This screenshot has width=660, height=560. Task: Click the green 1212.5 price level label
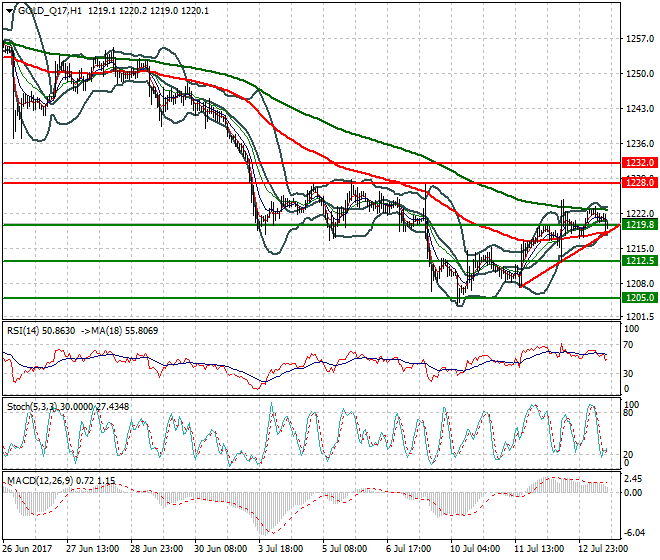(x=639, y=261)
